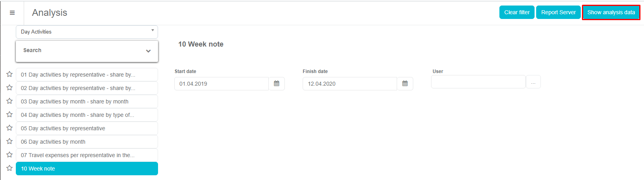The height and width of the screenshot is (180, 644).
Task: Expand the Search panel chevron
Action: coord(148,51)
